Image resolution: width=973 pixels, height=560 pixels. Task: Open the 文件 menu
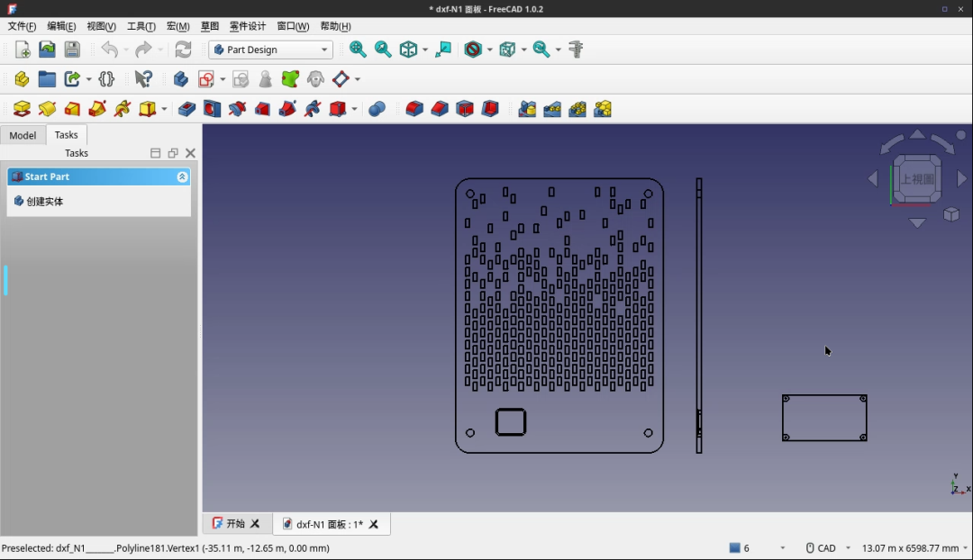pyautogui.click(x=20, y=26)
